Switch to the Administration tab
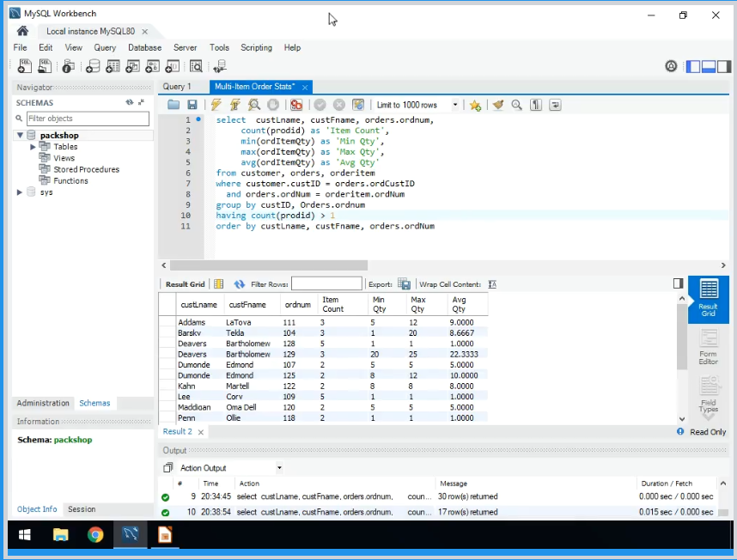The image size is (737, 560). [x=43, y=403]
